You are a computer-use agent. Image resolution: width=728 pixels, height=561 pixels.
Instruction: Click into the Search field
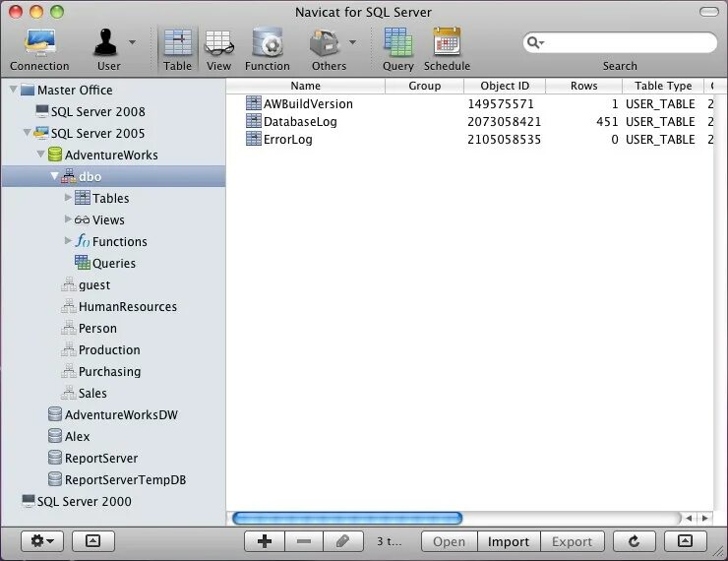pos(620,42)
